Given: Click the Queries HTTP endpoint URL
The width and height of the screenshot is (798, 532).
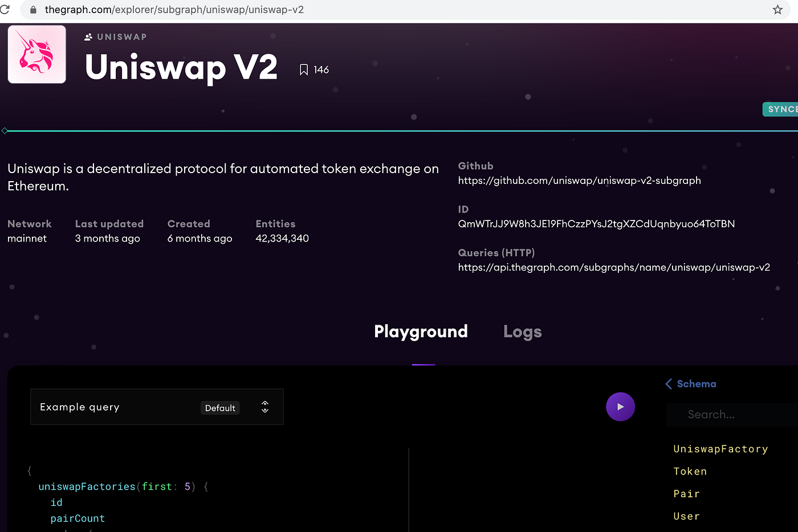Looking at the screenshot, I should pos(614,267).
